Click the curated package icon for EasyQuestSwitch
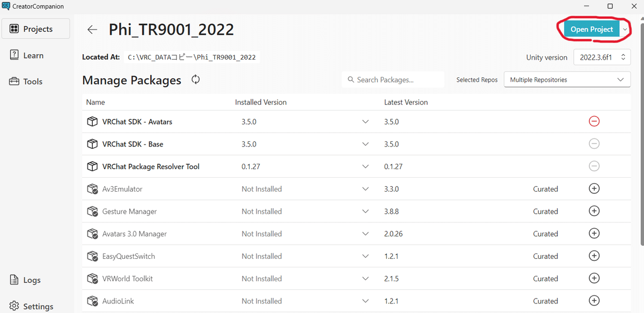The height and width of the screenshot is (313, 644). (92, 257)
